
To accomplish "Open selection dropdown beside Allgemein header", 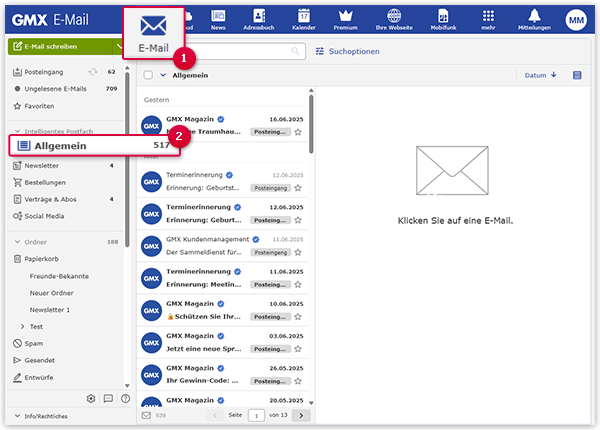I will [163, 75].
